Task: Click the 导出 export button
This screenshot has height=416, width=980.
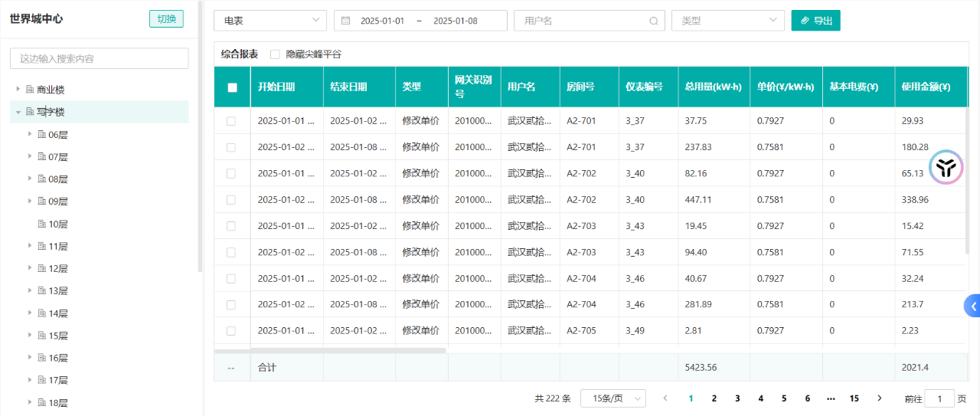Action: [x=815, y=21]
